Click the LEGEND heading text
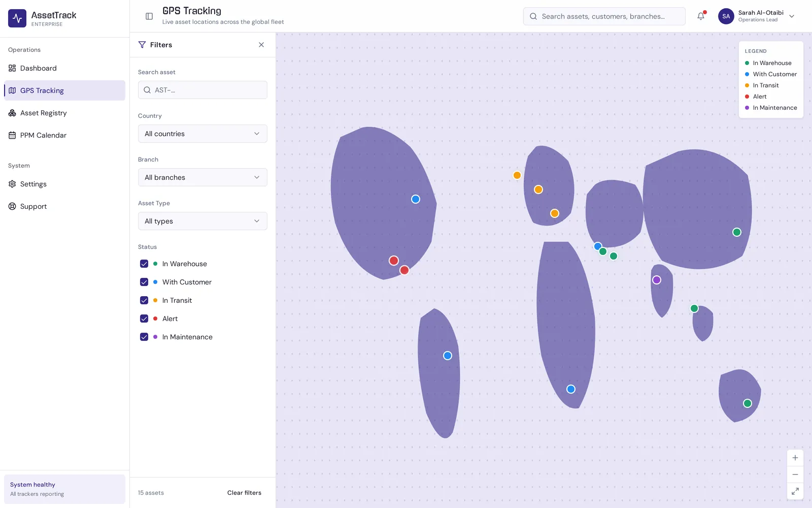The height and width of the screenshot is (508, 812). click(x=756, y=51)
